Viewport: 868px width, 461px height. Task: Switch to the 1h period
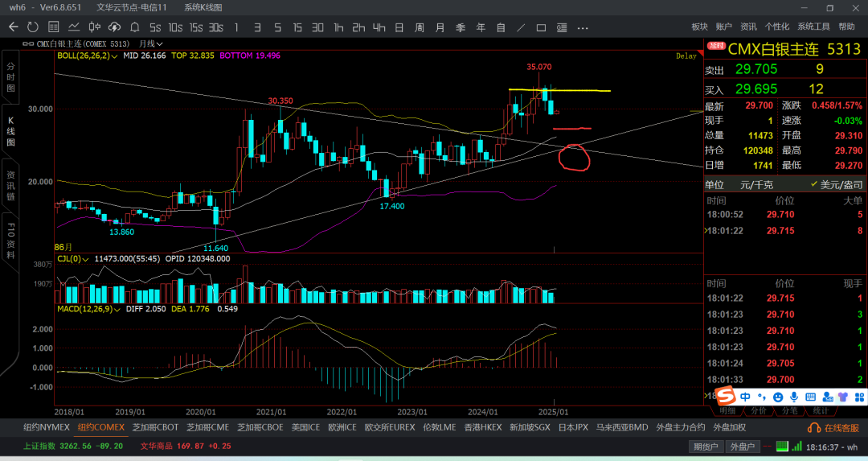point(338,27)
